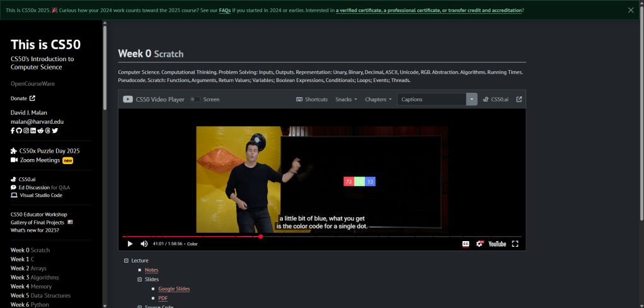Open the Chapters dropdown menu

(x=378, y=99)
